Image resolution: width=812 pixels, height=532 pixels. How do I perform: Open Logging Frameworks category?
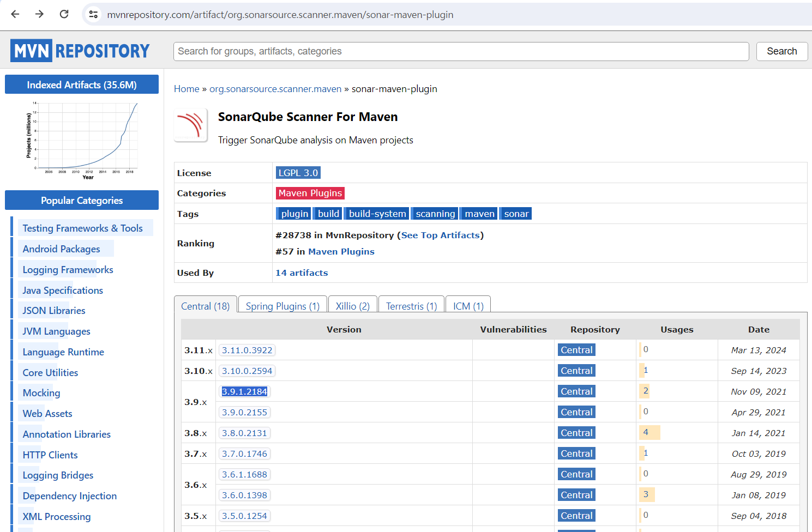coord(68,270)
